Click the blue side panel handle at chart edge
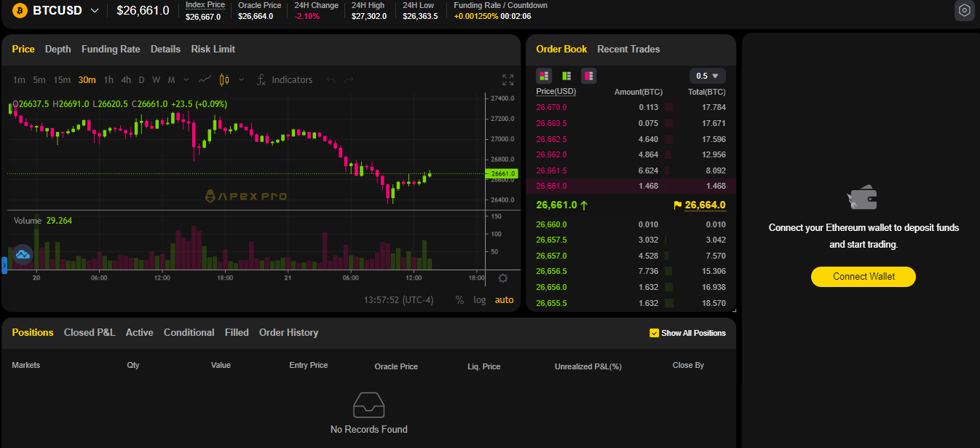Viewport: 980px width, 448px height. 4,265
